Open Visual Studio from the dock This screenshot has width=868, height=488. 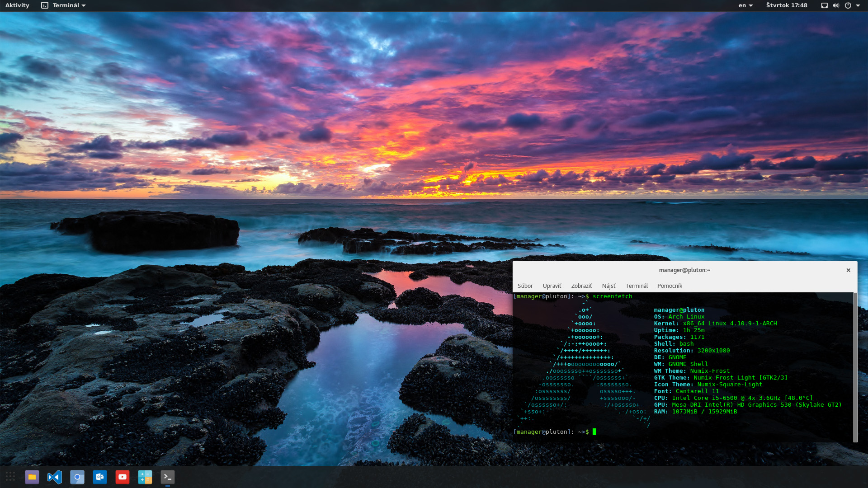coord(55,477)
